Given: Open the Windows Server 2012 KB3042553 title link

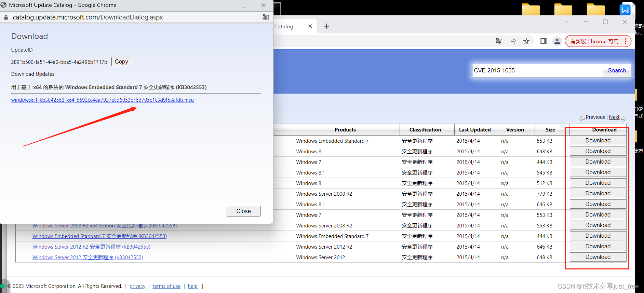Looking at the screenshot, I should pyautogui.click(x=88, y=257).
